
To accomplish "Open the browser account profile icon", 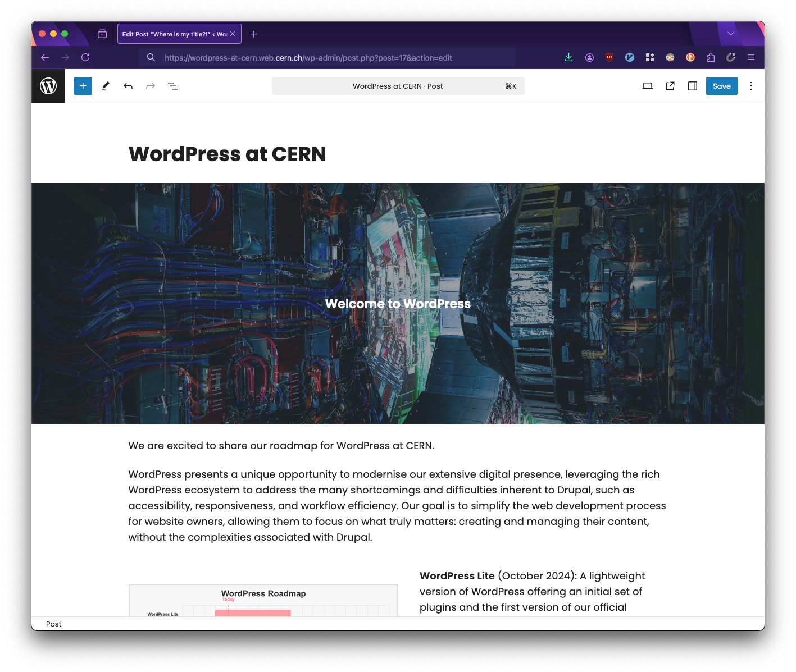I will click(x=589, y=57).
